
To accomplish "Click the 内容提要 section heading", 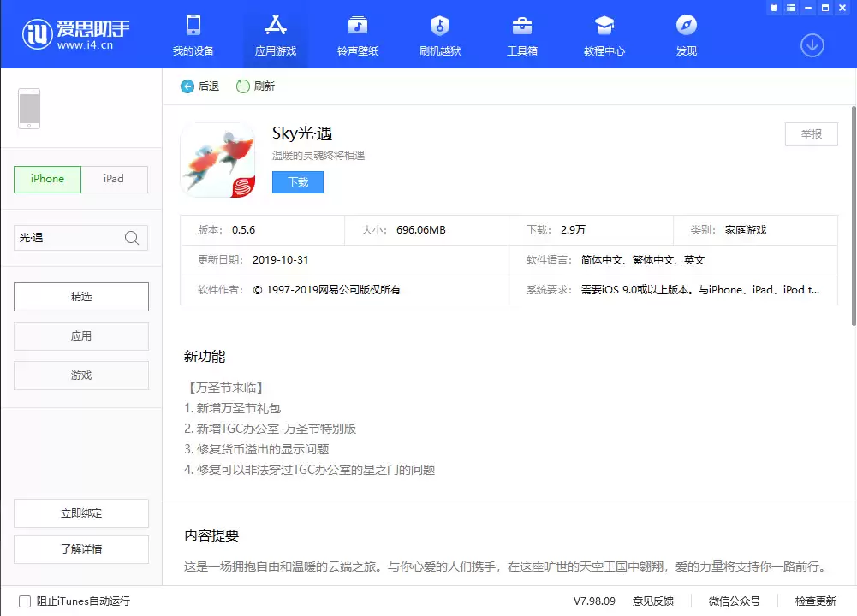I will point(211,536).
